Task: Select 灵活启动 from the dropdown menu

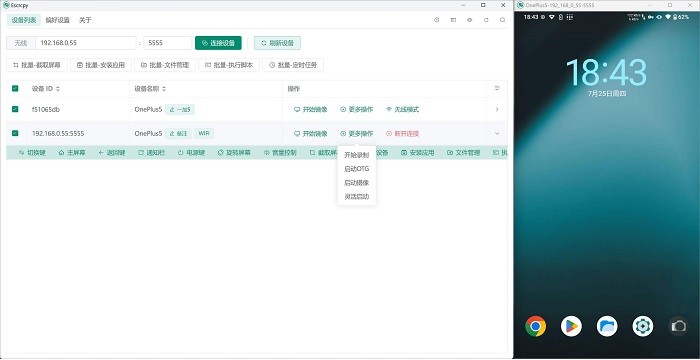Action: click(x=357, y=197)
